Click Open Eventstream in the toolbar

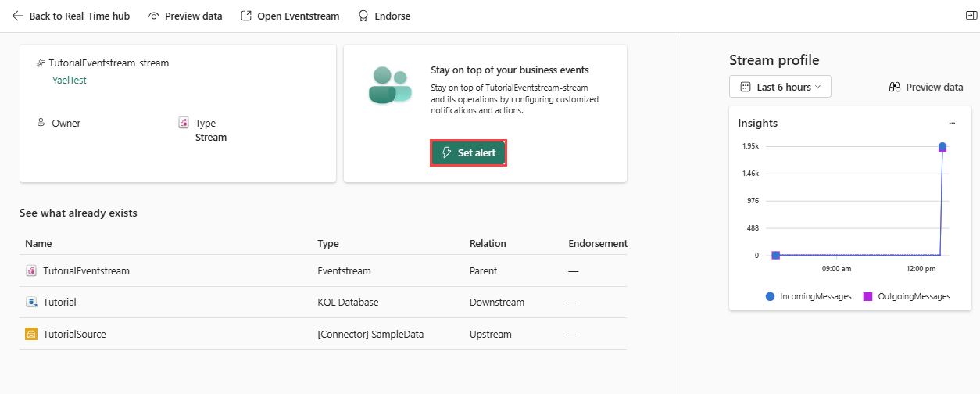click(x=290, y=16)
